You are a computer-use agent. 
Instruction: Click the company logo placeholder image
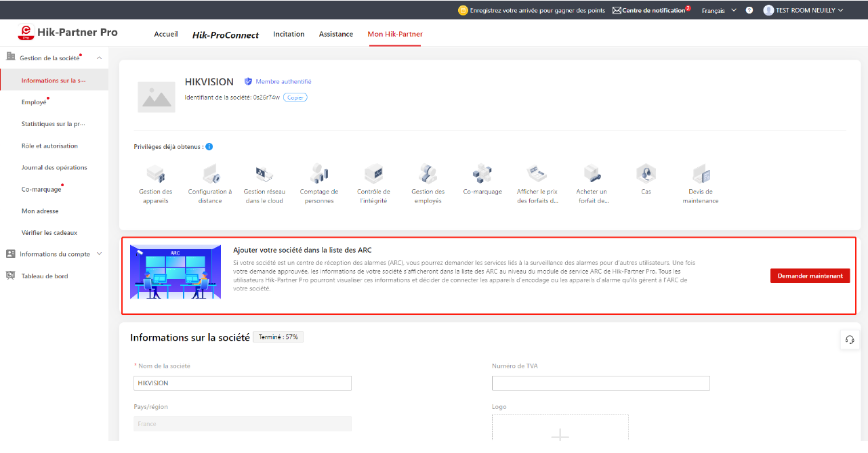pos(157,97)
